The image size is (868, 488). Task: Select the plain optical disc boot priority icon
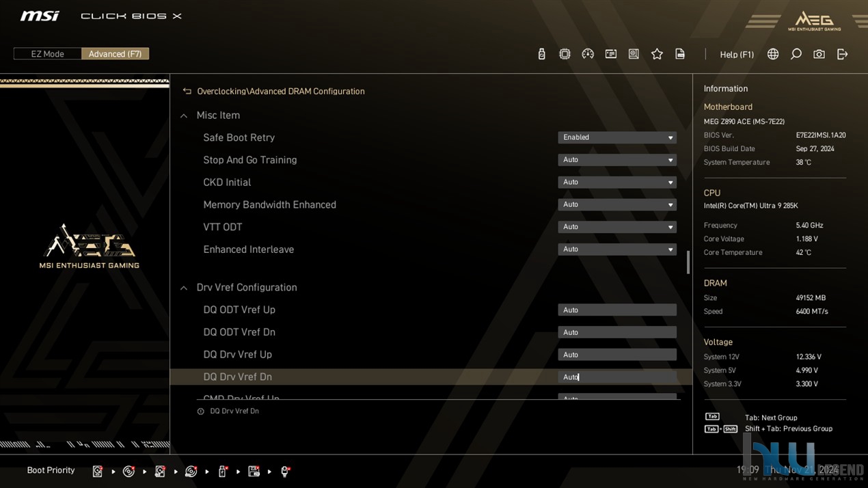[128, 471]
